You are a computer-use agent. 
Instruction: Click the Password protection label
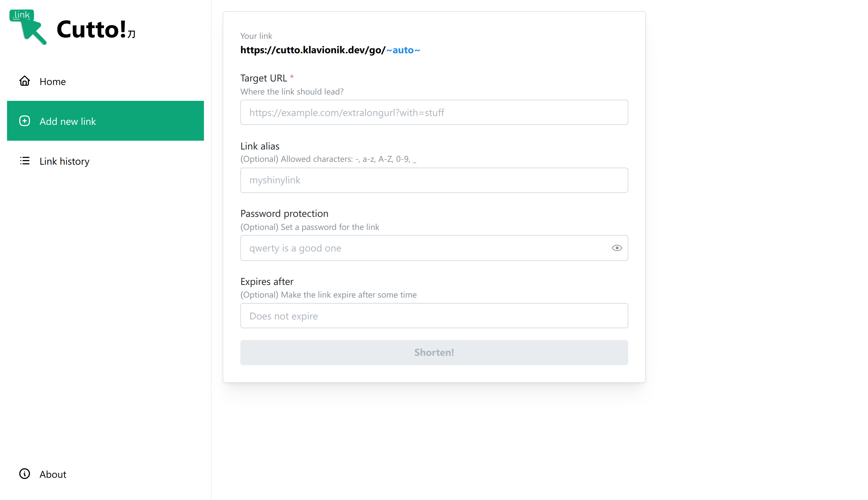(x=284, y=214)
